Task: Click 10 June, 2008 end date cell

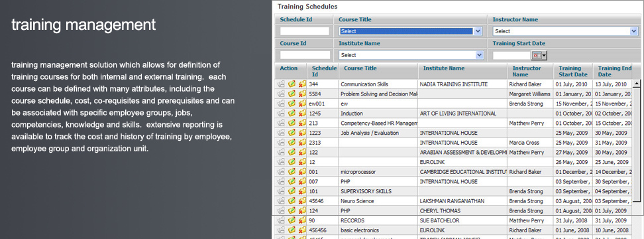Action: [x=612, y=230]
